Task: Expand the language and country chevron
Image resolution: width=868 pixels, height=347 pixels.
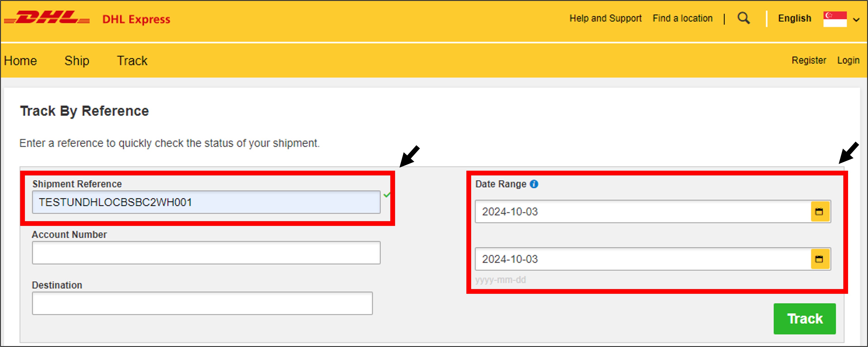Action: [856, 19]
